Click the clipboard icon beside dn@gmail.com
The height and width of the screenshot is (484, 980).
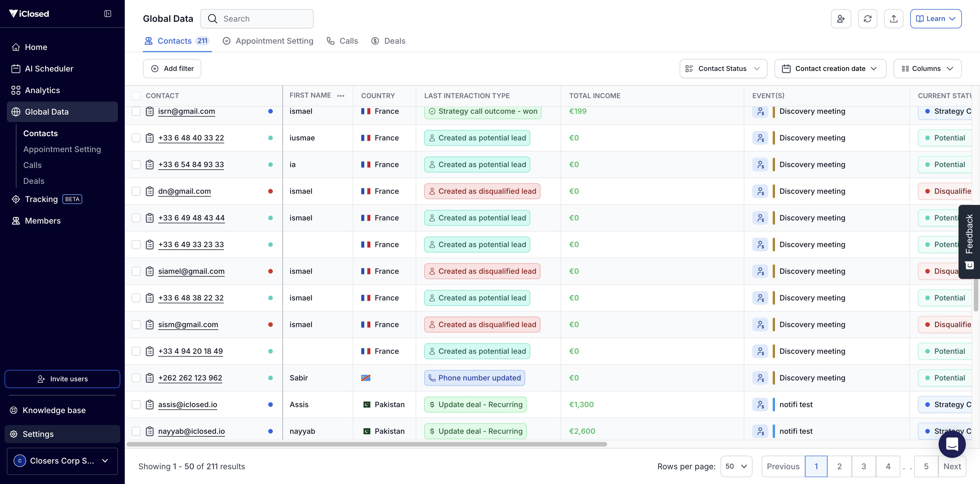click(x=149, y=191)
